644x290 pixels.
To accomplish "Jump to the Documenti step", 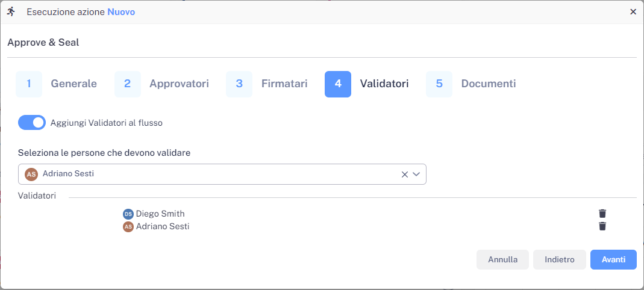I will [x=488, y=84].
